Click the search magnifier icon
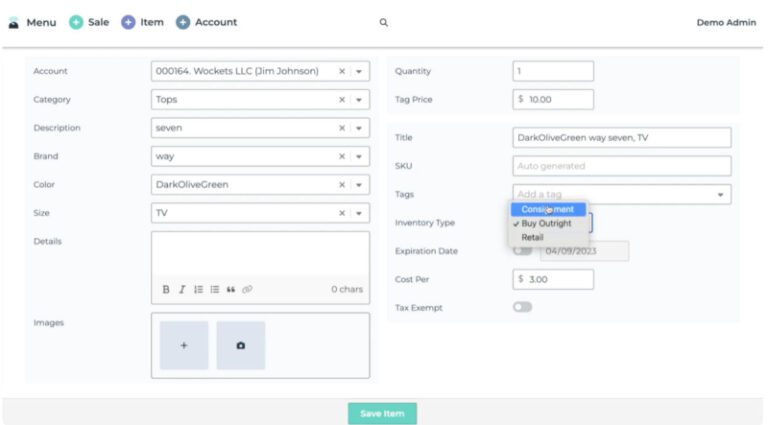 tap(383, 22)
